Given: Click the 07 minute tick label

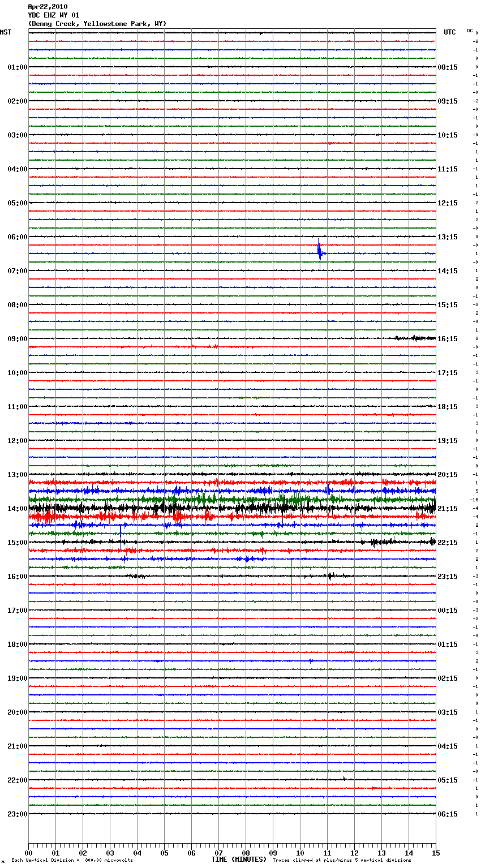Looking at the screenshot, I should [x=218, y=853].
